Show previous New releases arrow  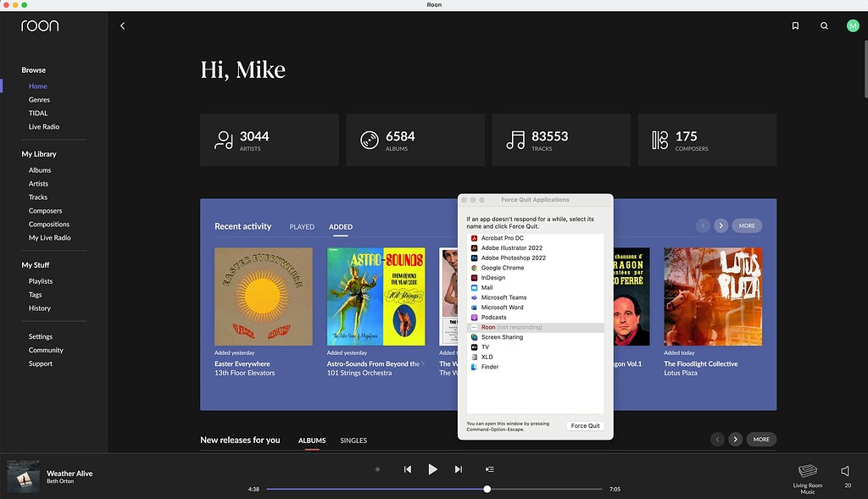tap(717, 439)
